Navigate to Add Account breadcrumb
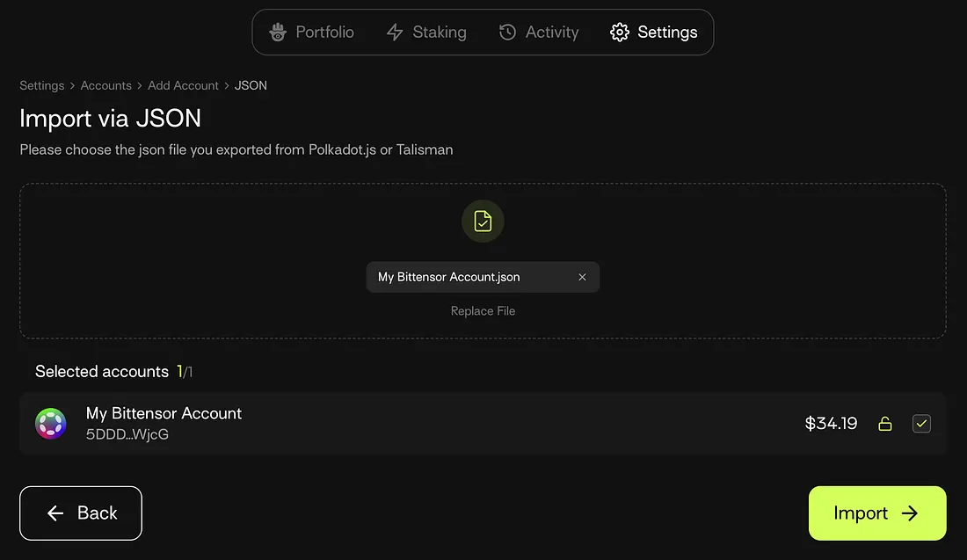 tap(183, 85)
